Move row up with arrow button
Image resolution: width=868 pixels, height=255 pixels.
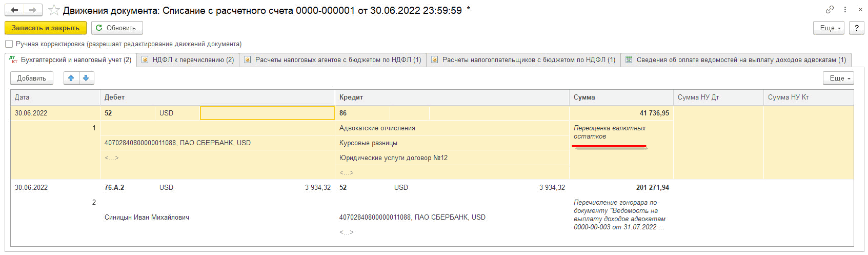[x=71, y=78]
